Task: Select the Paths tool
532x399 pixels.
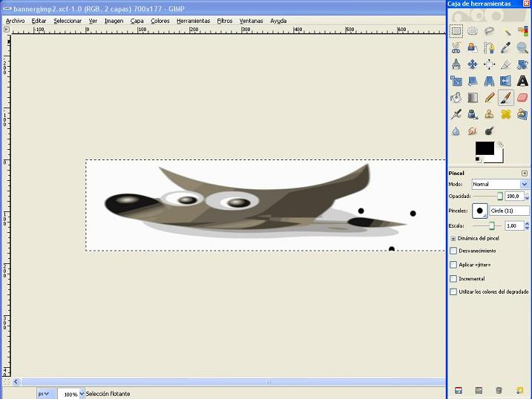Action: pyautogui.click(x=489, y=47)
